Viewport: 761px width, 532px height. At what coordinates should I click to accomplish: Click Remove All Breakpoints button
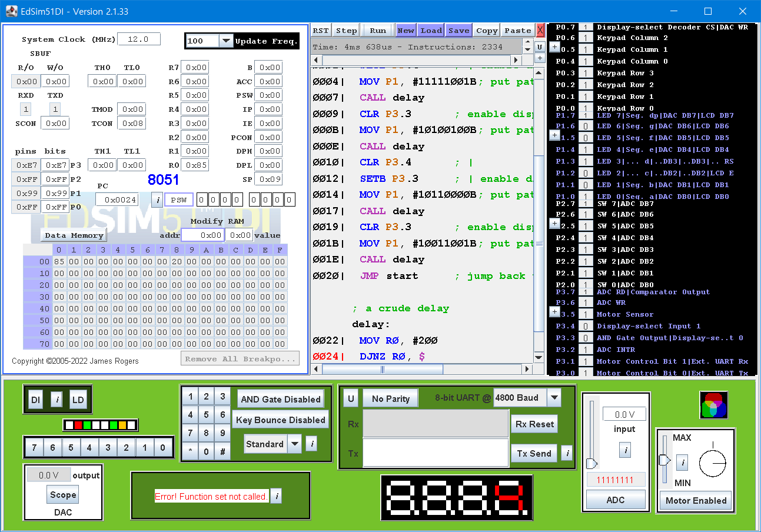coord(240,359)
